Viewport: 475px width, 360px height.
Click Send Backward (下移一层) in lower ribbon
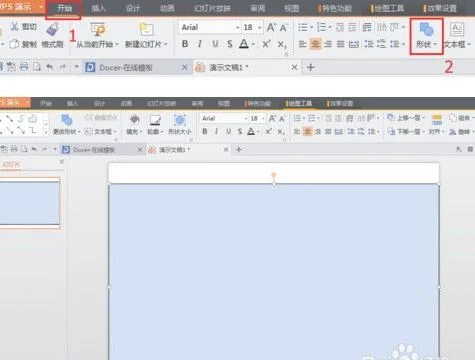(406, 132)
